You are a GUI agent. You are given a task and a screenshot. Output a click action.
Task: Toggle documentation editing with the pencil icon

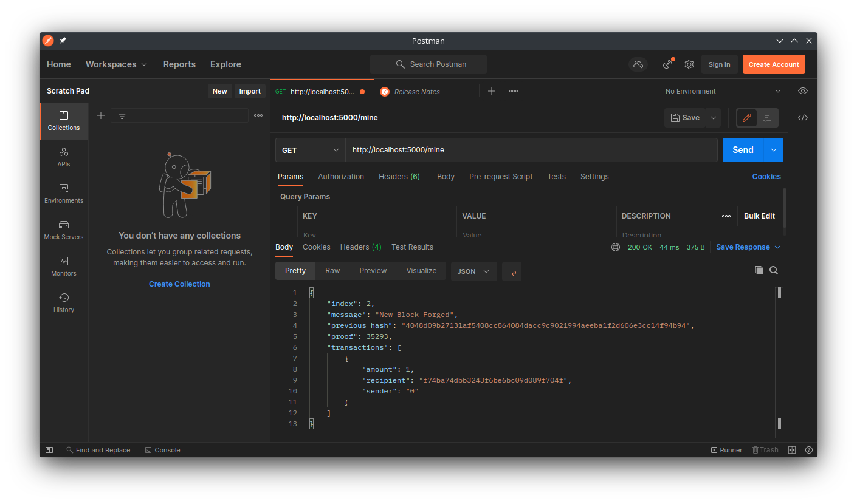point(746,117)
